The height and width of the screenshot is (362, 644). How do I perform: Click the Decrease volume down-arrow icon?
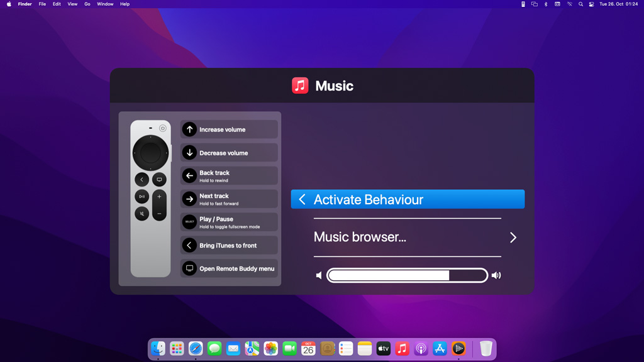click(189, 153)
